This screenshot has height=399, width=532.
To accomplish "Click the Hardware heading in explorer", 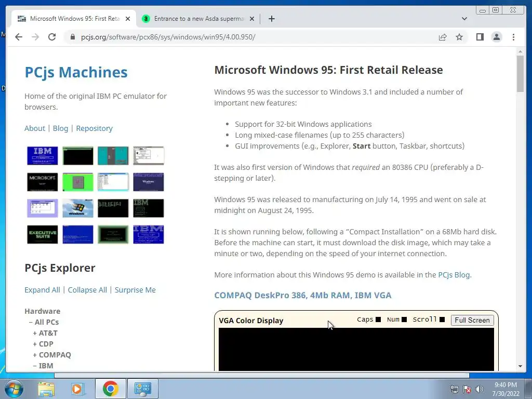I will (x=43, y=311).
